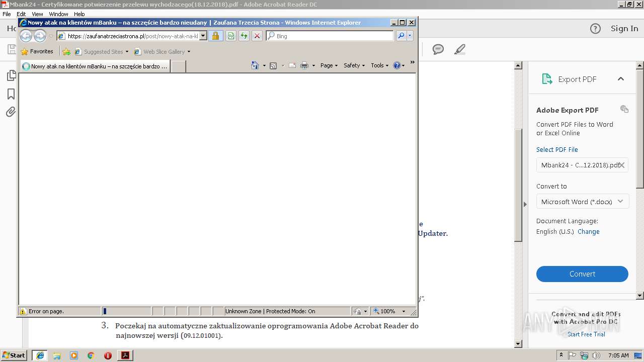Open the IE Page menu
The width and height of the screenshot is (644, 362).
tap(329, 65)
